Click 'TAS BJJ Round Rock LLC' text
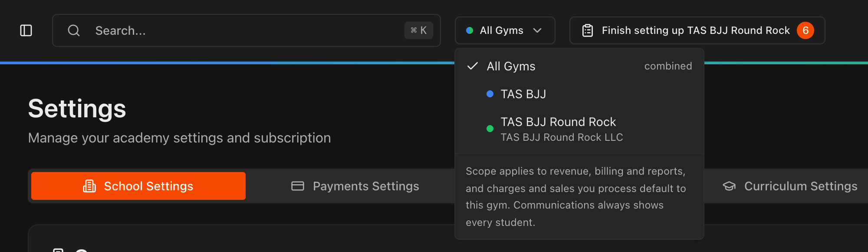Image resolution: width=868 pixels, height=252 pixels. (562, 137)
